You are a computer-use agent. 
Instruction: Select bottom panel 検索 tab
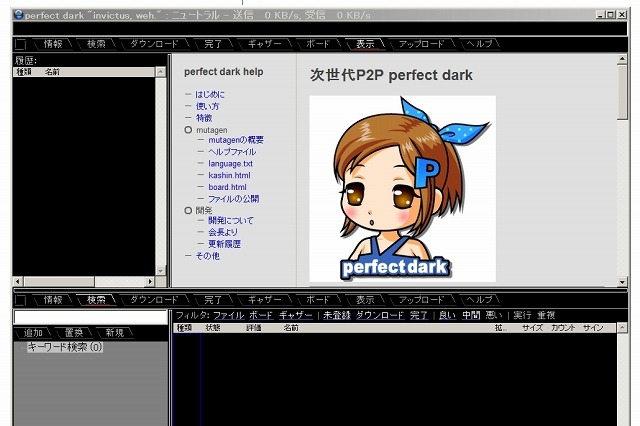point(96,300)
